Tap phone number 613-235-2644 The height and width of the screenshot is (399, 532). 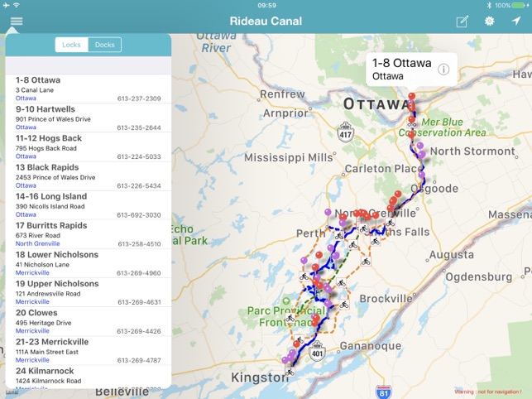click(139, 127)
